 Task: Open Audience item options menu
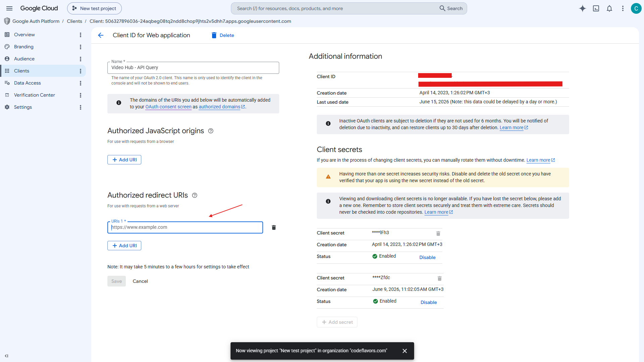tap(81, 59)
